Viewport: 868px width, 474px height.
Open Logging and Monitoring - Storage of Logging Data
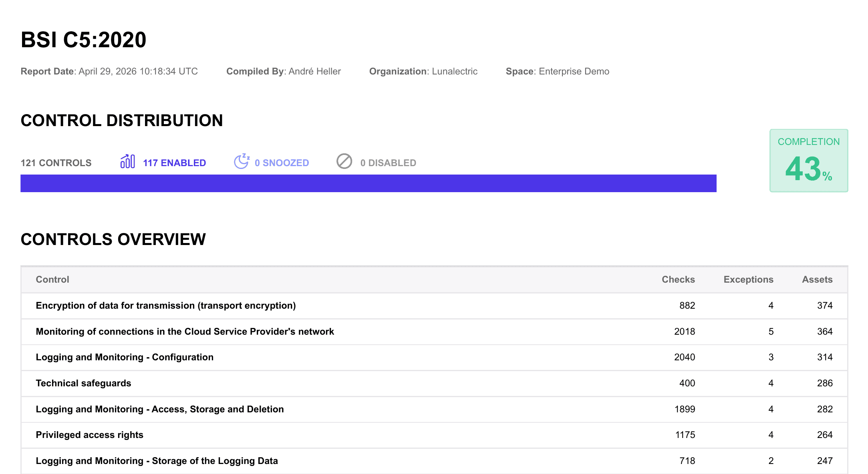(434, 461)
